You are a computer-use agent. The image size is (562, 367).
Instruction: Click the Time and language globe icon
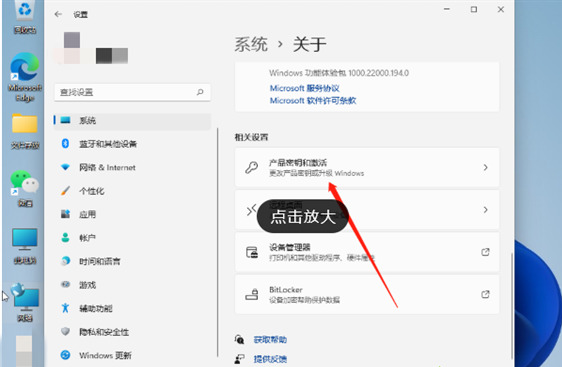pos(65,261)
